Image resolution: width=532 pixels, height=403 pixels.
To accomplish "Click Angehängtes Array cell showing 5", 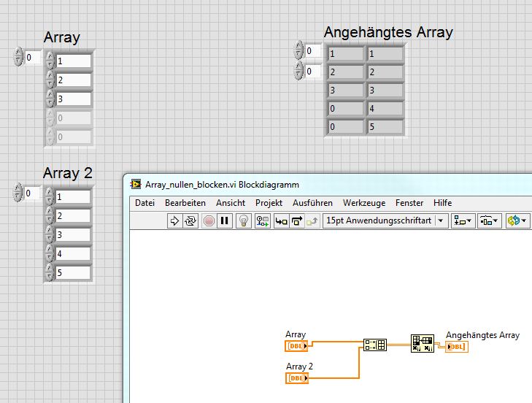I will click(x=385, y=127).
